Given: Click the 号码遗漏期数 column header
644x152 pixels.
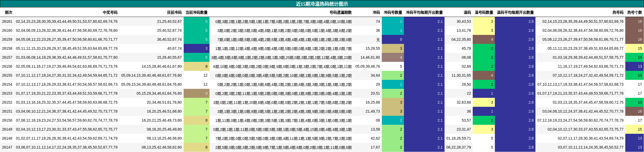Looking at the screenshot, I should [x=340, y=12].
